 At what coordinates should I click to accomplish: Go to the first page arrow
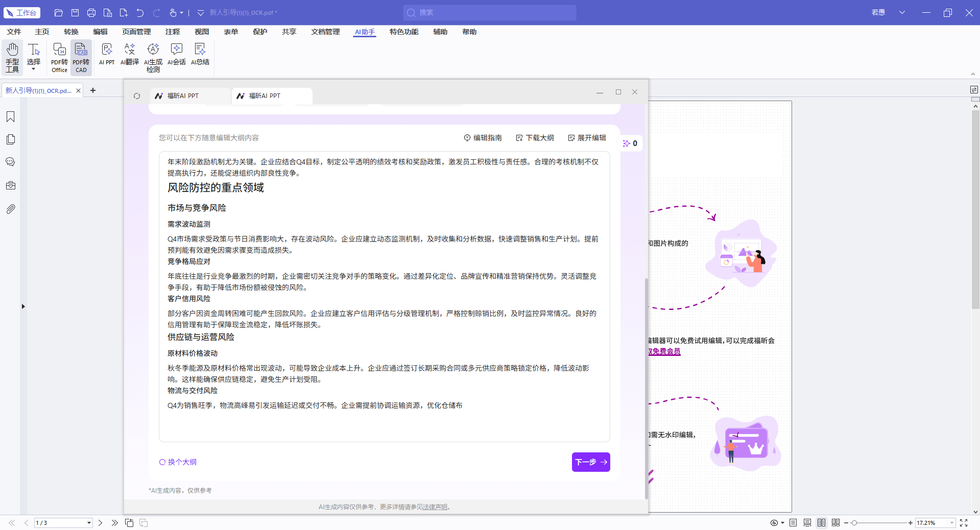click(x=12, y=523)
